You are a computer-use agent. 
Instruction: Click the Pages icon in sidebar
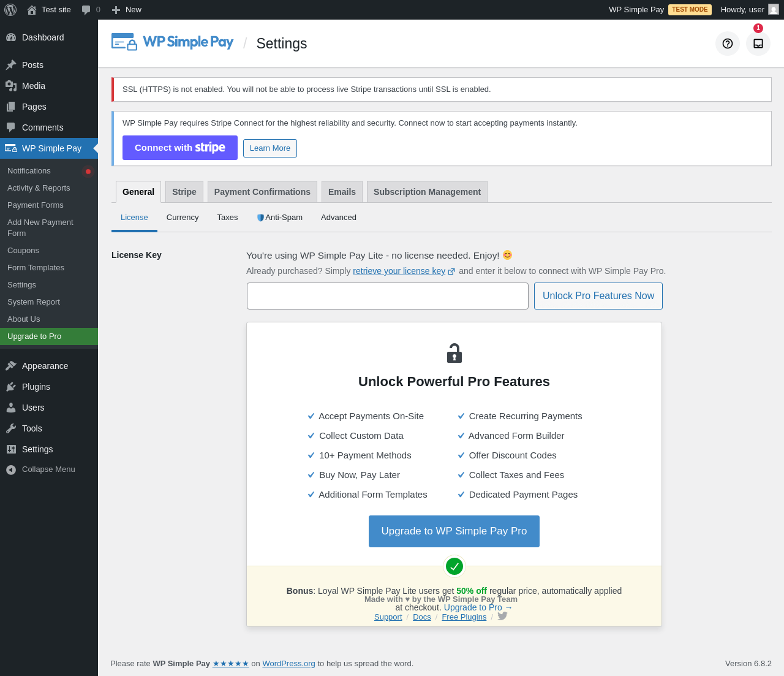[x=11, y=107]
